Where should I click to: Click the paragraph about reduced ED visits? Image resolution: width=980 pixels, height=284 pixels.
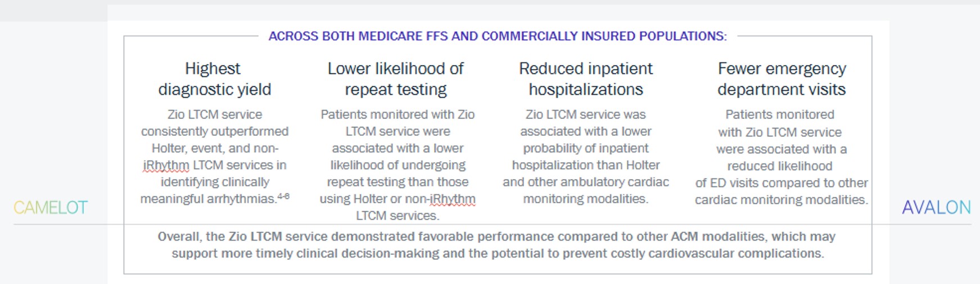point(781,157)
